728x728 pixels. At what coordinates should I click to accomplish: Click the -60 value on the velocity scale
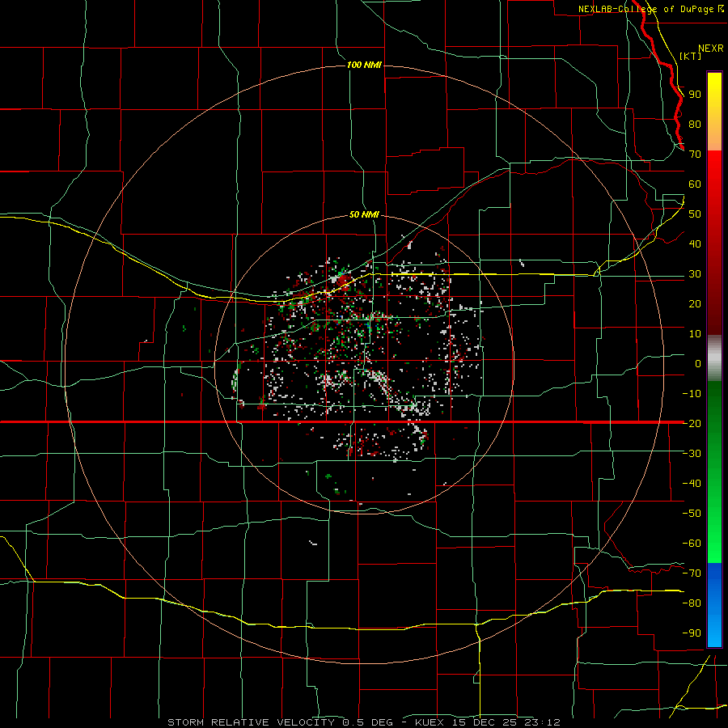point(692,544)
